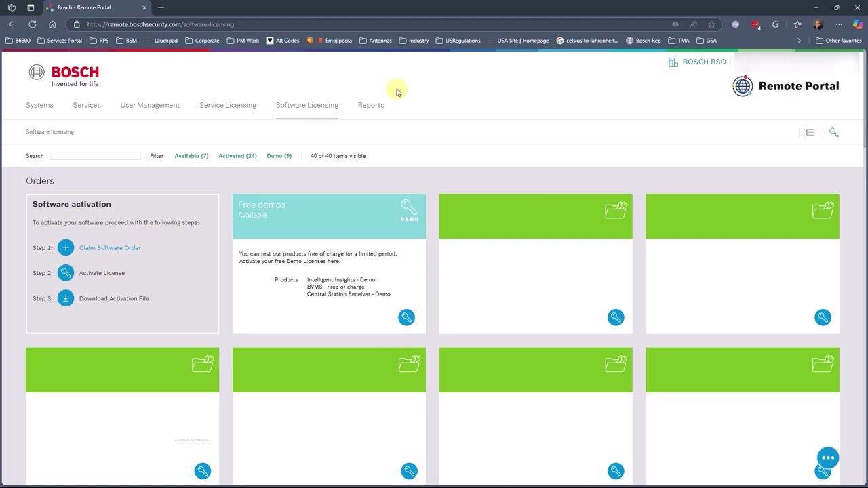868x488 pixels.
Task: Open browser Settings and more menu
Action: pos(839,24)
